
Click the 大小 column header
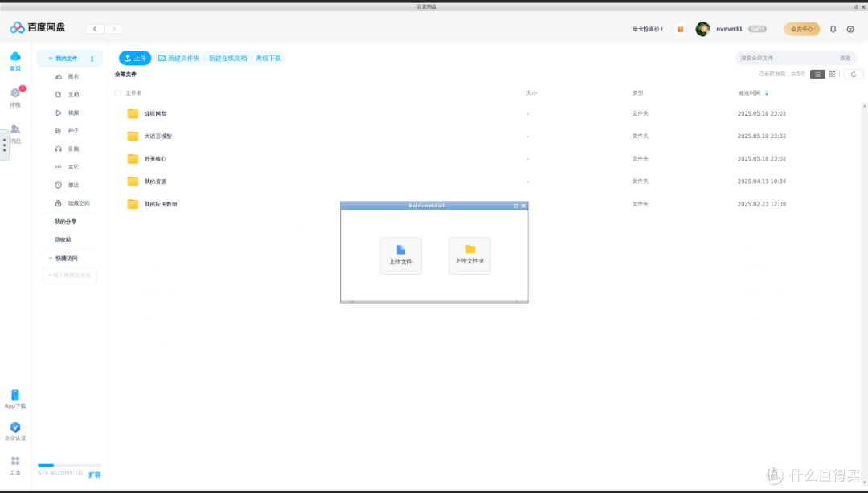[531, 93]
